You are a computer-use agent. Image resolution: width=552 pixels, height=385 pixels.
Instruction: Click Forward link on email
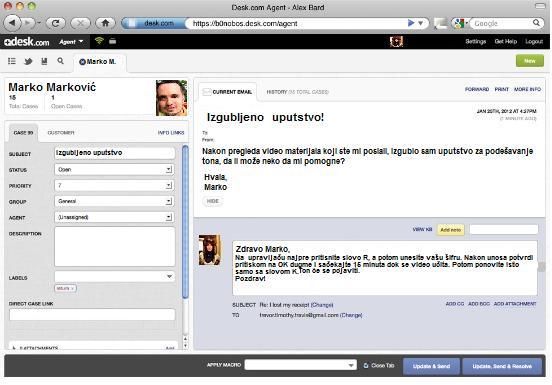(x=477, y=89)
